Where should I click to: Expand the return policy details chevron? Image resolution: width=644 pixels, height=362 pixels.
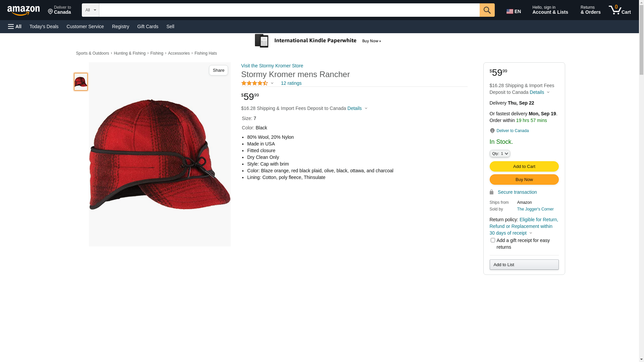[531, 233]
